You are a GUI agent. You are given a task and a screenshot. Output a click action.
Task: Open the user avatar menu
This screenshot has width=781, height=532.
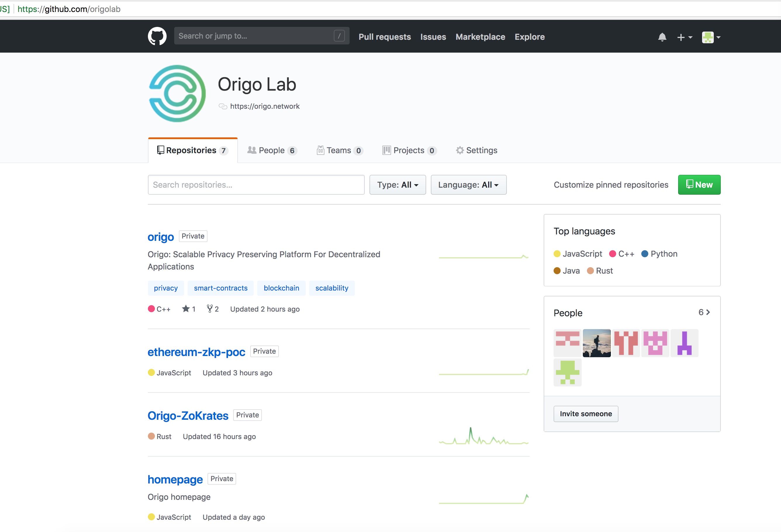(711, 37)
